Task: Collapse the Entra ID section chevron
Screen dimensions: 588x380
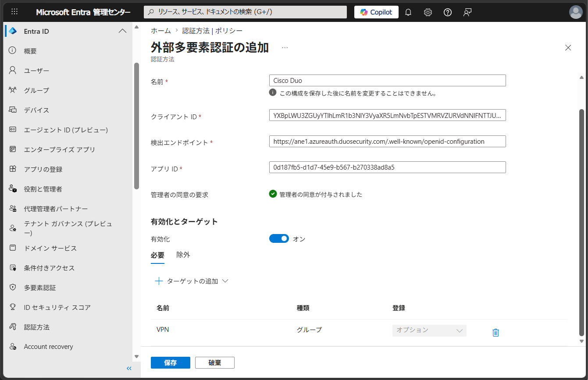Action: click(123, 31)
